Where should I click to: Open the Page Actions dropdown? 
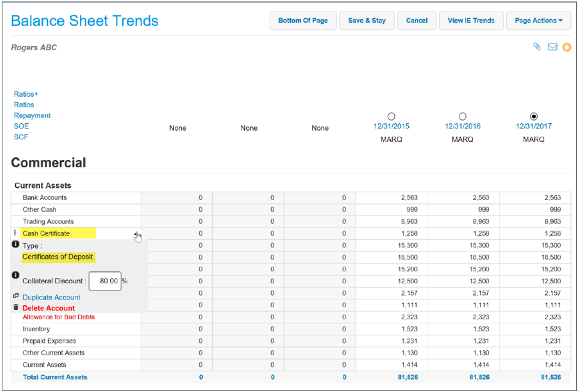pyautogui.click(x=538, y=21)
